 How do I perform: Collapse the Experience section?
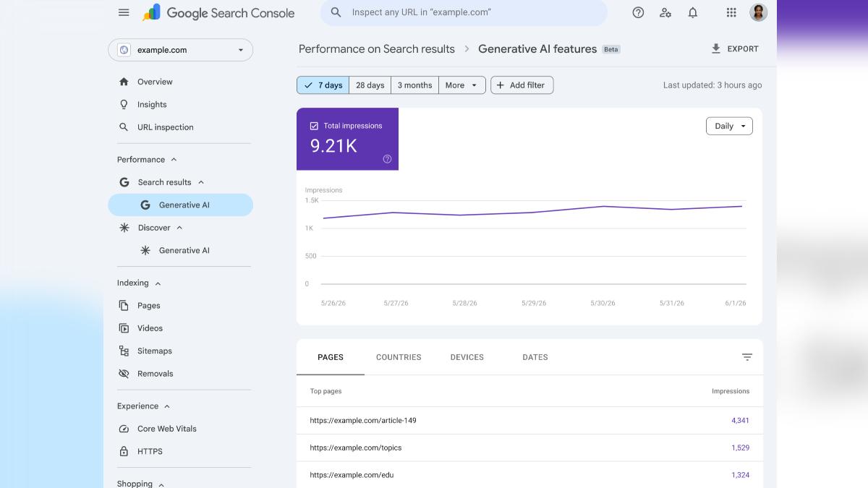167,406
